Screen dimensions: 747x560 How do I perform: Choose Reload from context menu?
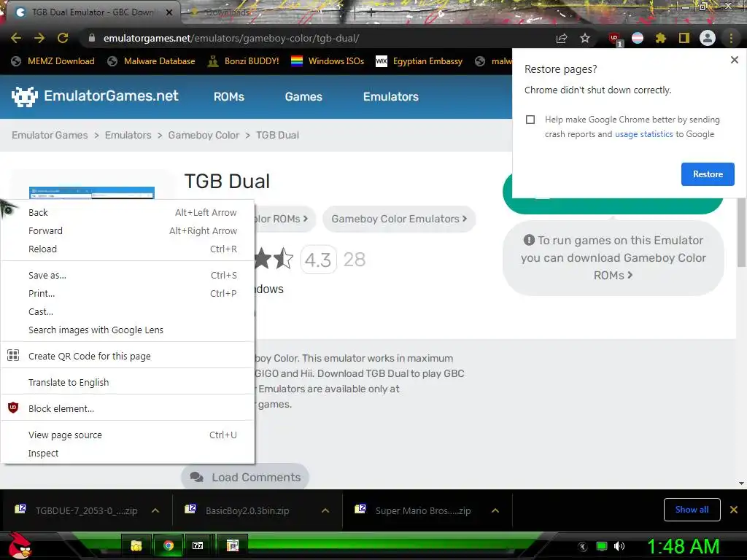click(128, 249)
